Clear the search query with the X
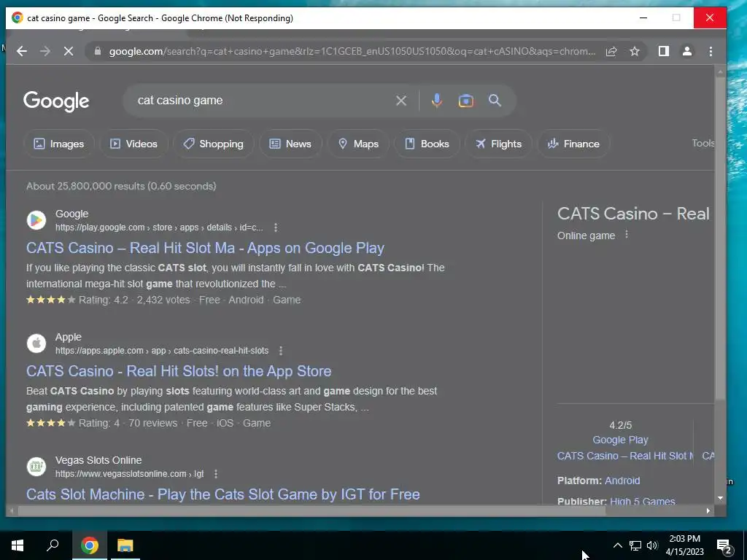This screenshot has height=560, width=747. [401, 101]
